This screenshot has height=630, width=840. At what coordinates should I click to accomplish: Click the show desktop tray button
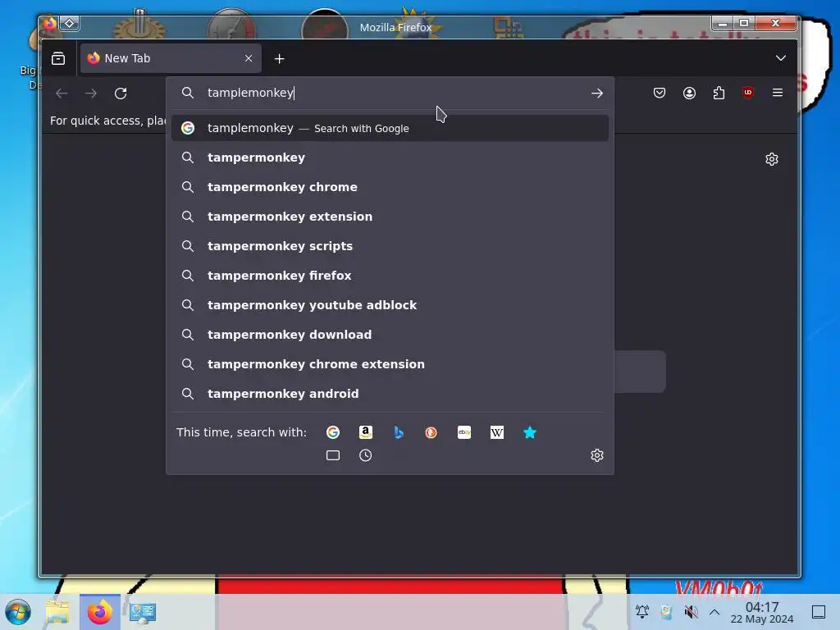819,612
